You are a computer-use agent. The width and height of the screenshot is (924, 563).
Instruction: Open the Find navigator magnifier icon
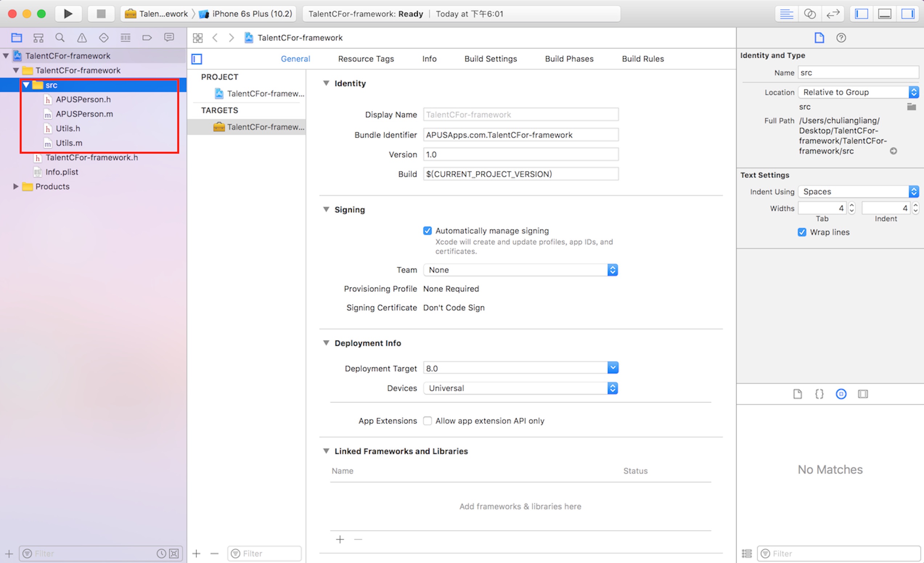(60, 37)
